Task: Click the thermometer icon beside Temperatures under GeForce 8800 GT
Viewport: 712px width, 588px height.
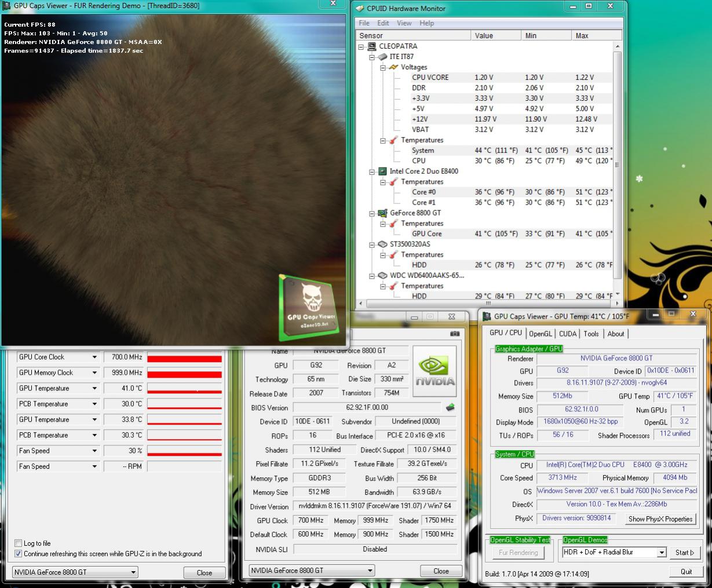Action: click(x=394, y=224)
